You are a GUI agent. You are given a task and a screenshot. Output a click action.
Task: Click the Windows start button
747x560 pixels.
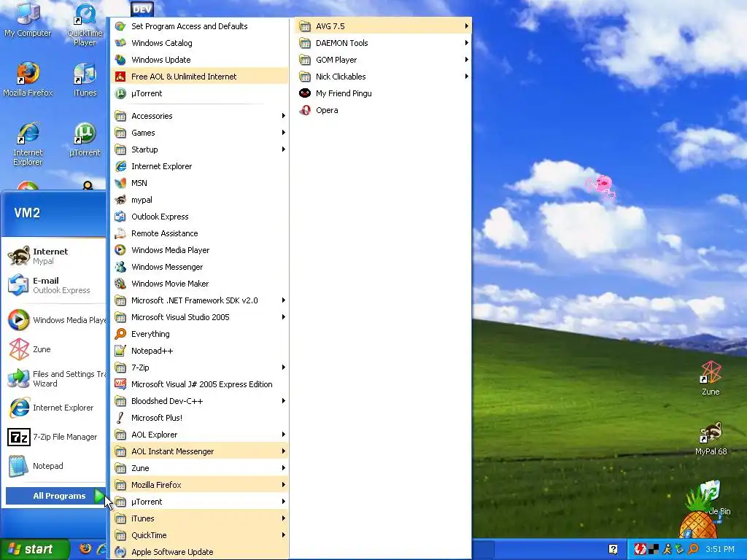tap(34, 549)
